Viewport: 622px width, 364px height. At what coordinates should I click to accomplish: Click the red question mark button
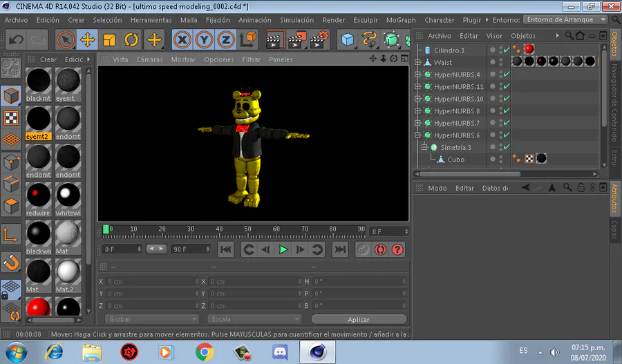coord(397,249)
